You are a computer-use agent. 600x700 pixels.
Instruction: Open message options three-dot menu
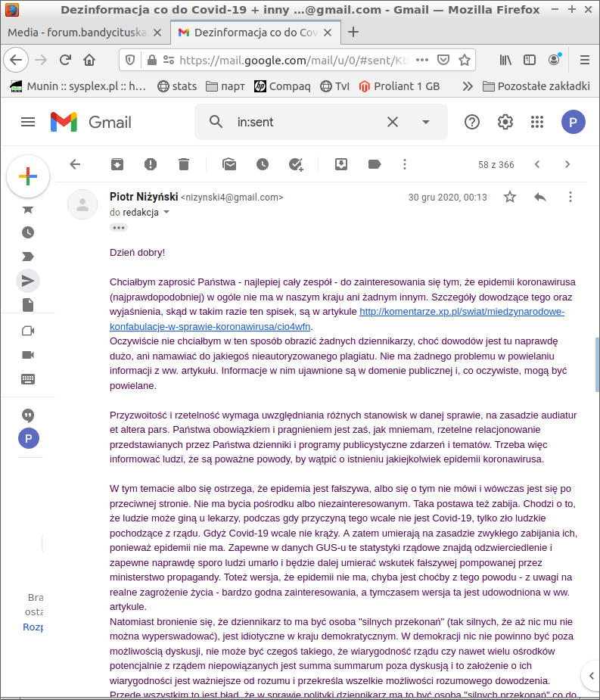(x=570, y=197)
